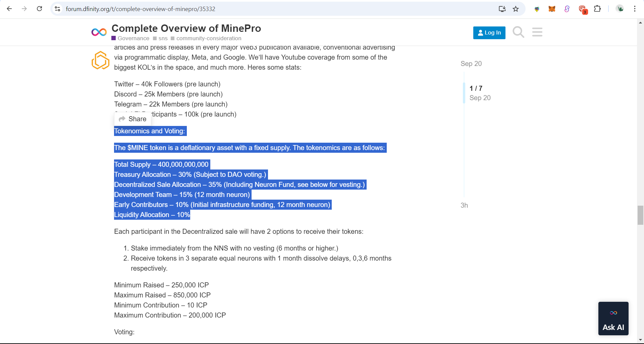Open the browser profile avatar

(x=620, y=9)
